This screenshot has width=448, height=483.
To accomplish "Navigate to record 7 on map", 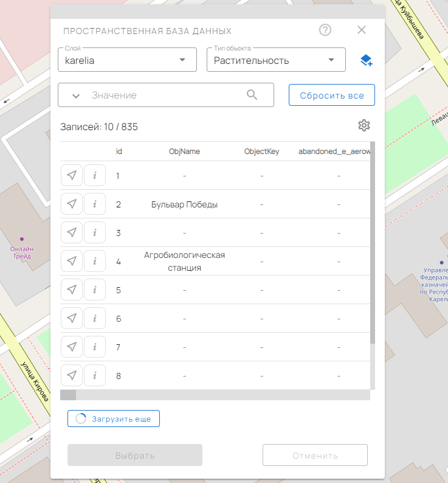I will point(72,347).
